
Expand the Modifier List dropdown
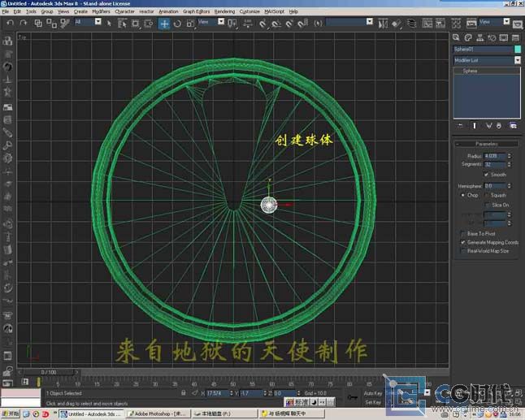click(518, 60)
